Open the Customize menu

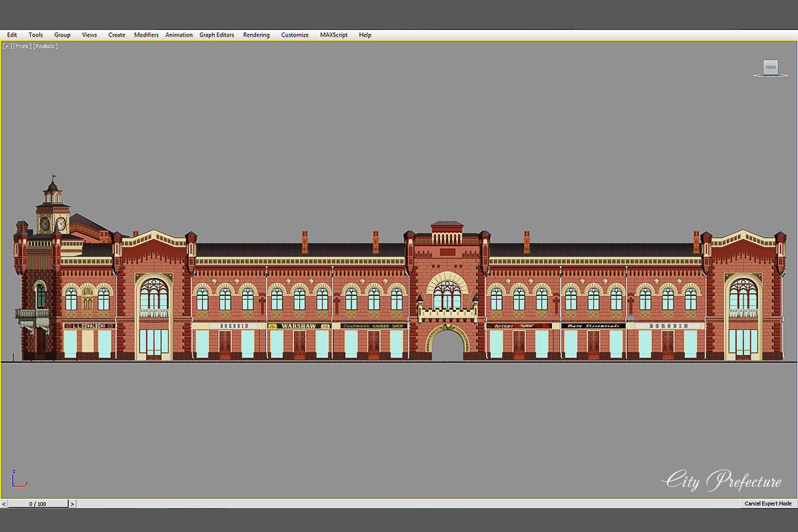point(295,35)
